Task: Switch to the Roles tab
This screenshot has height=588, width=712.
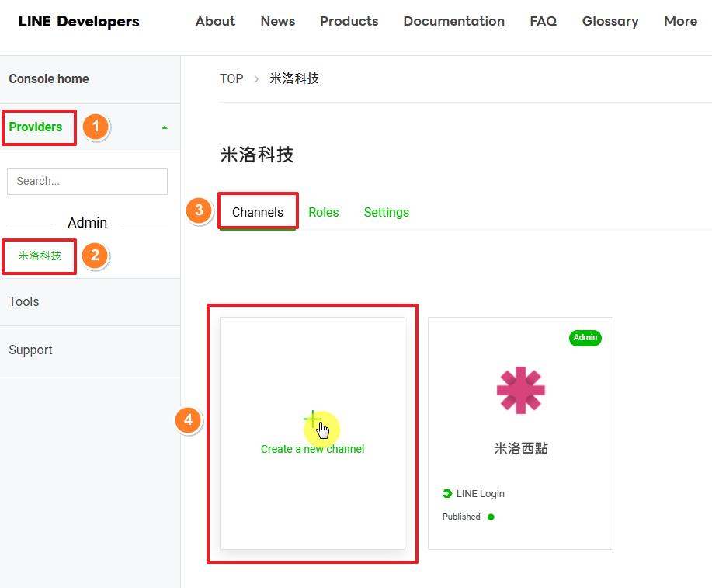Action: [x=324, y=212]
